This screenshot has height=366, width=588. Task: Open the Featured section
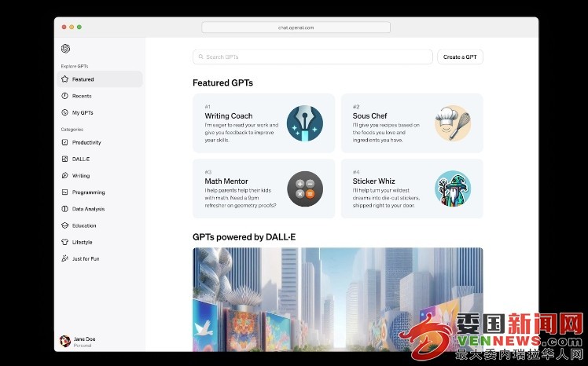coord(100,79)
